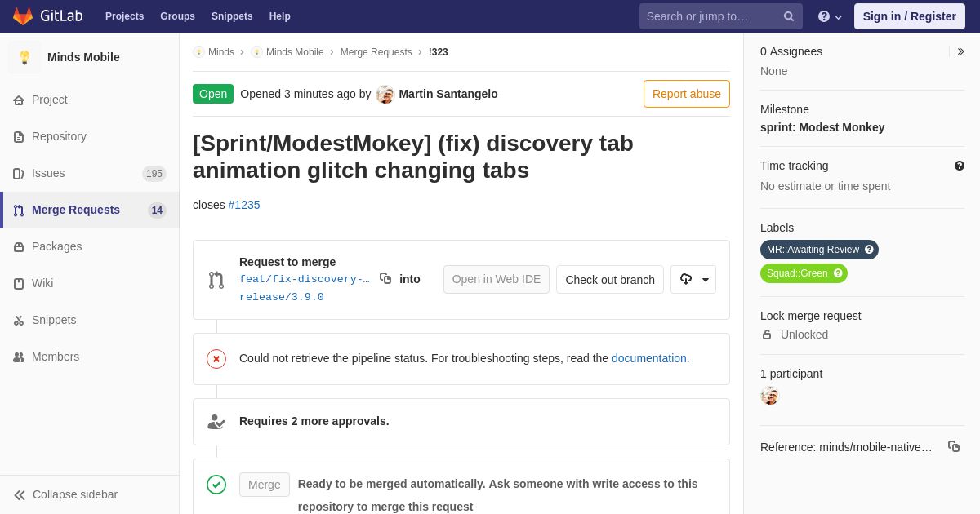This screenshot has width=980, height=514.
Task: Collapse the left sidebar
Action: coord(65,494)
